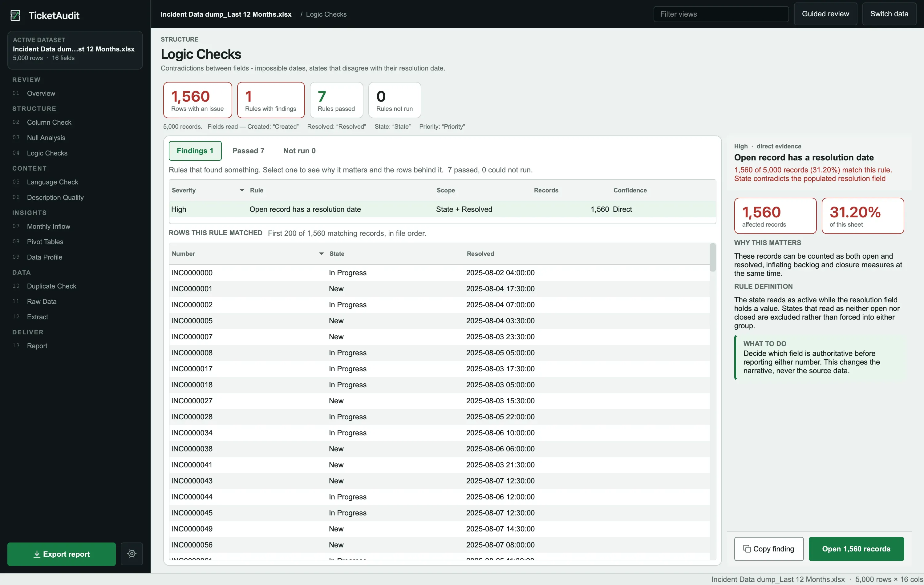Select row INC0000007
The height and width of the screenshot is (585, 924).
coord(439,337)
